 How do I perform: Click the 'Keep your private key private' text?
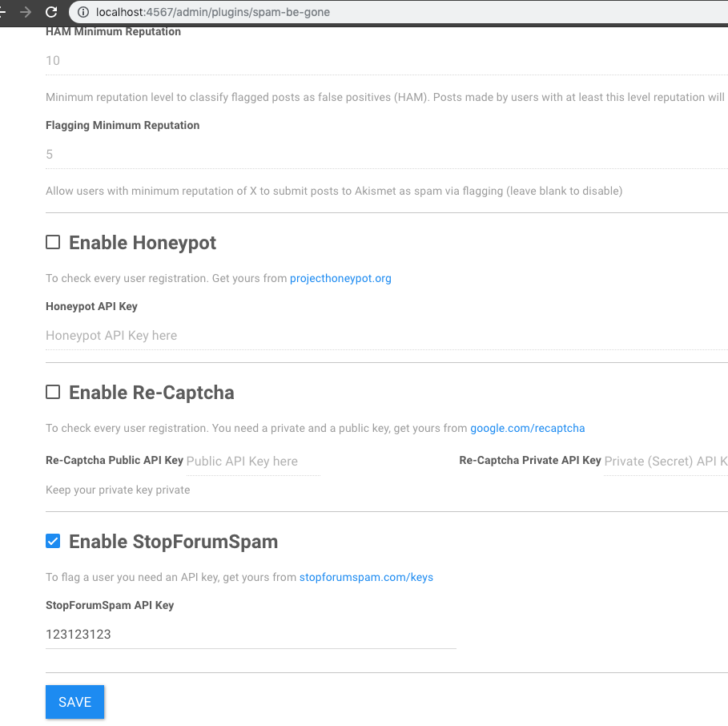(x=118, y=490)
